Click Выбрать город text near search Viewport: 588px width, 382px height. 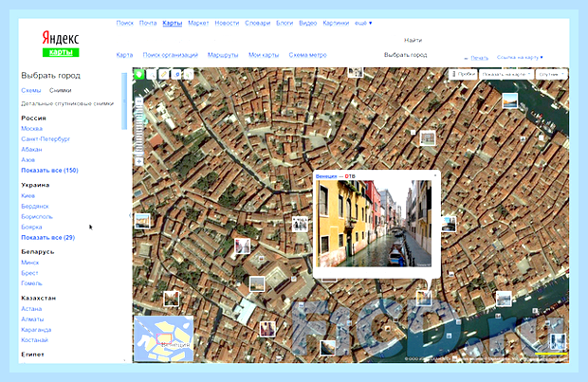point(405,55)
